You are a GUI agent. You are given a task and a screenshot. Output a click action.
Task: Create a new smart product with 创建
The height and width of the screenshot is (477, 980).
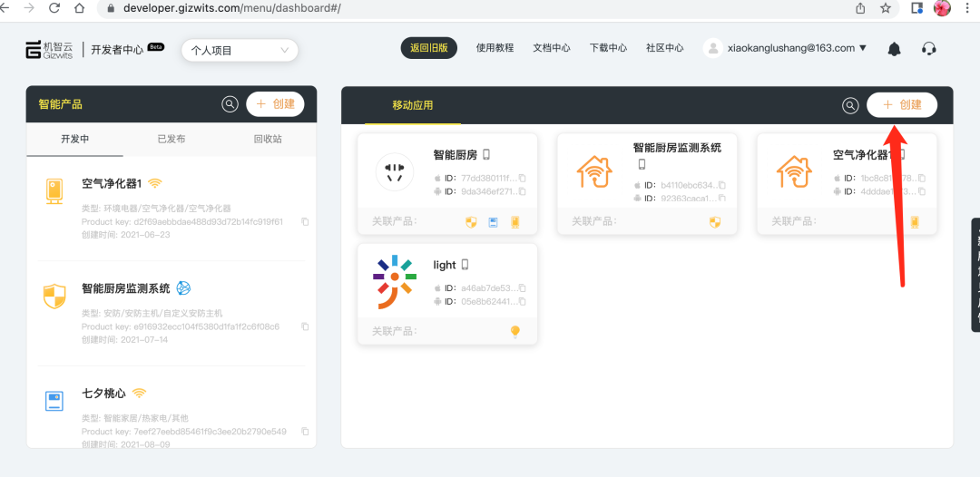coord(275,103)
